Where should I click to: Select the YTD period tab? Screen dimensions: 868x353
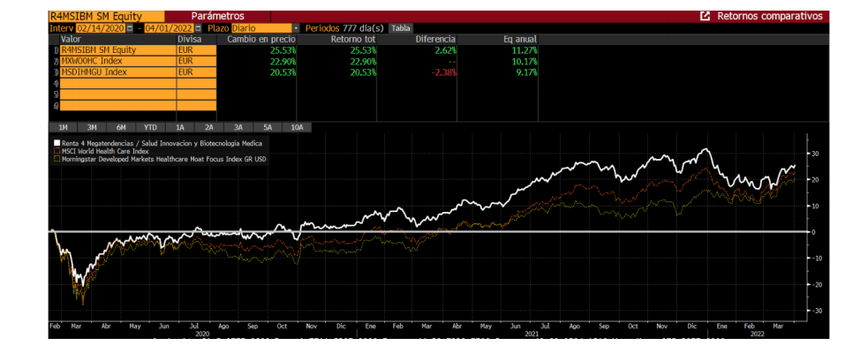click(x=150, y=128)
